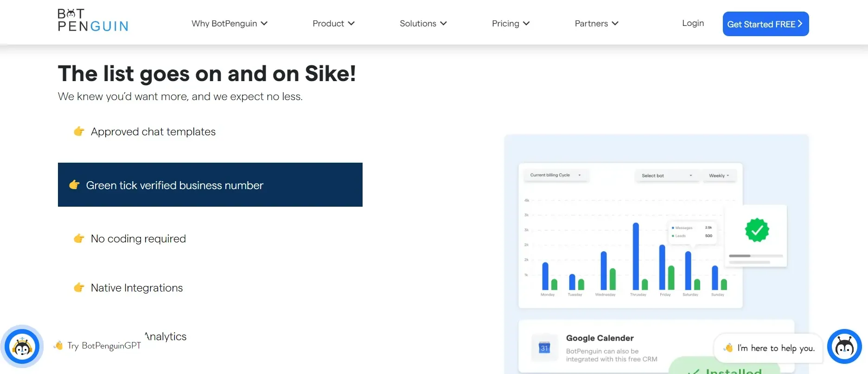The image size is (868, 374).
Task: Open the Select bot dropdown in dashboard image
Action: (667, 176)
